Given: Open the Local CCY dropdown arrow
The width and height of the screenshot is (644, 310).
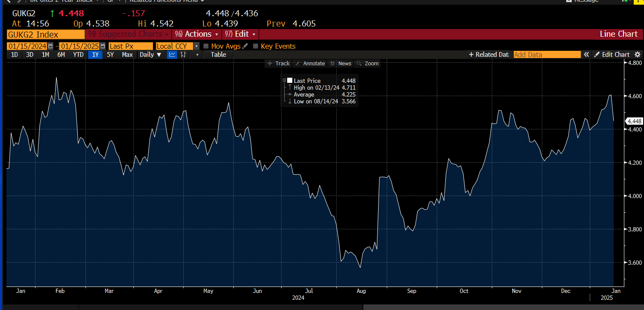Looking at the screenshot, I should click(197, 46).
